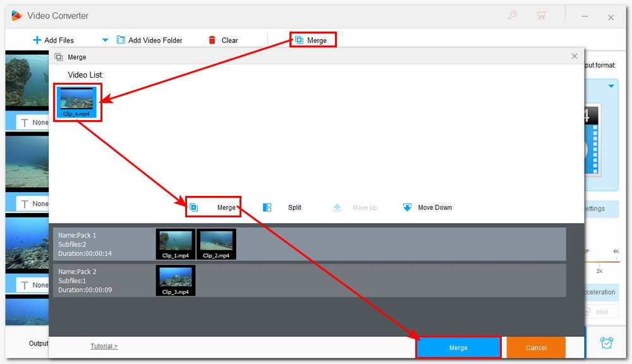Viewport: 632px width, 364px height.
Task: Click the middle Merge button with icon
Action: pyautogui.click(x=213, y=207)
